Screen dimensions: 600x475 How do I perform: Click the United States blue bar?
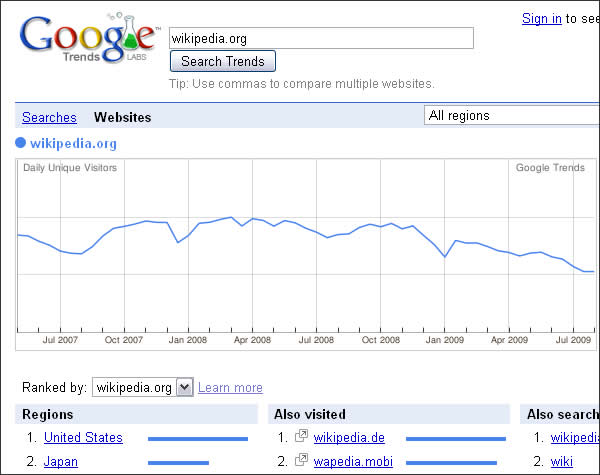tap(198, 438)
